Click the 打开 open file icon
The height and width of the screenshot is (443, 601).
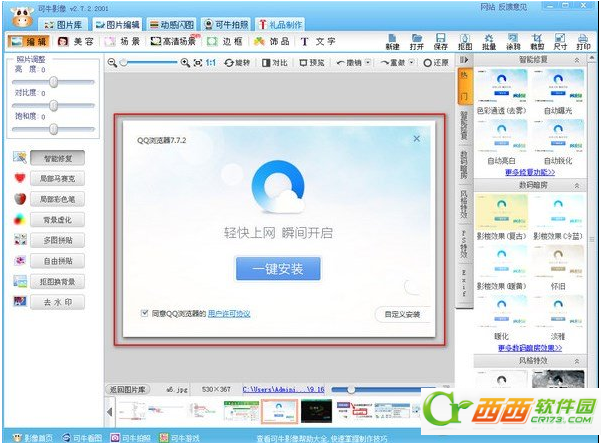click(x=417, y=42)
